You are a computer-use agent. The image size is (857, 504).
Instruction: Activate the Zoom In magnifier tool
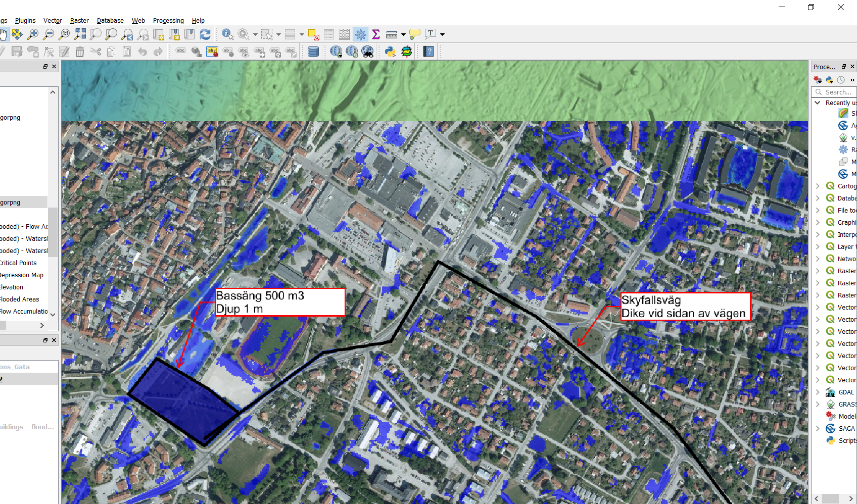(33, 34)
